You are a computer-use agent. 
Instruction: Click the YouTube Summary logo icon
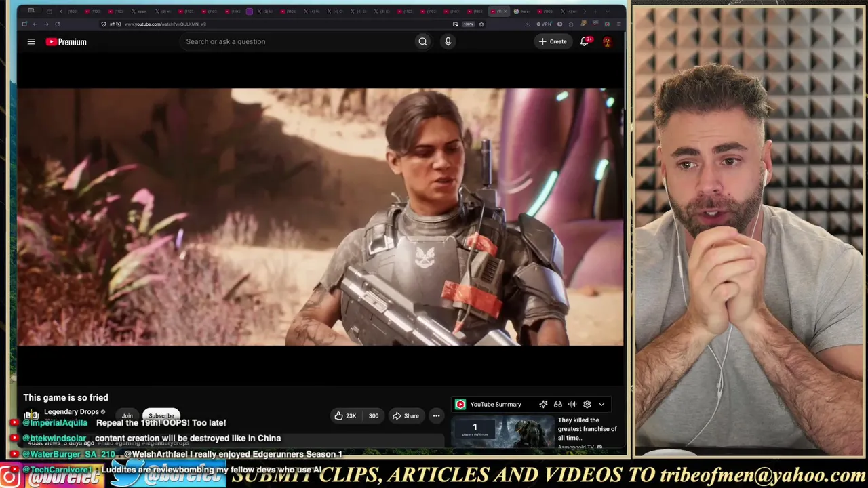click(x=460, y=405)
